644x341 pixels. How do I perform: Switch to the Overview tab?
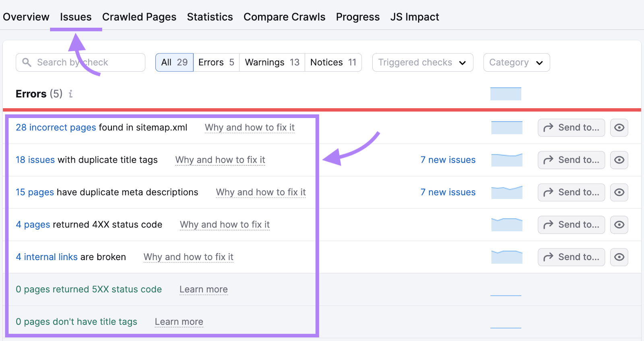[x=26, y=17]
